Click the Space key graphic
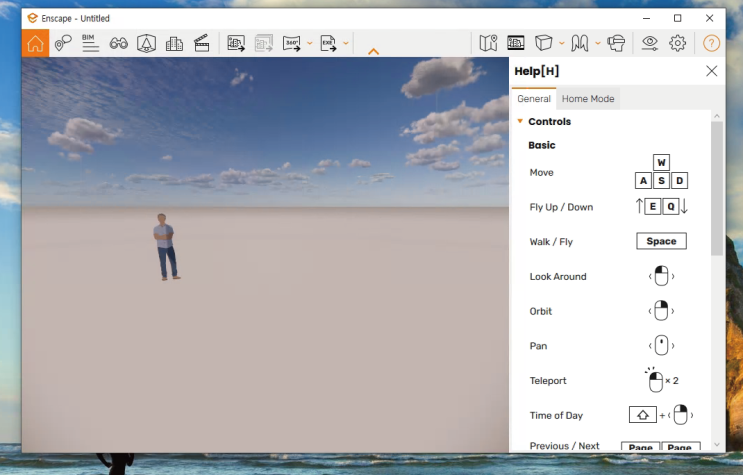This screenshot has width=743, height=475. (x=661, y=241)
